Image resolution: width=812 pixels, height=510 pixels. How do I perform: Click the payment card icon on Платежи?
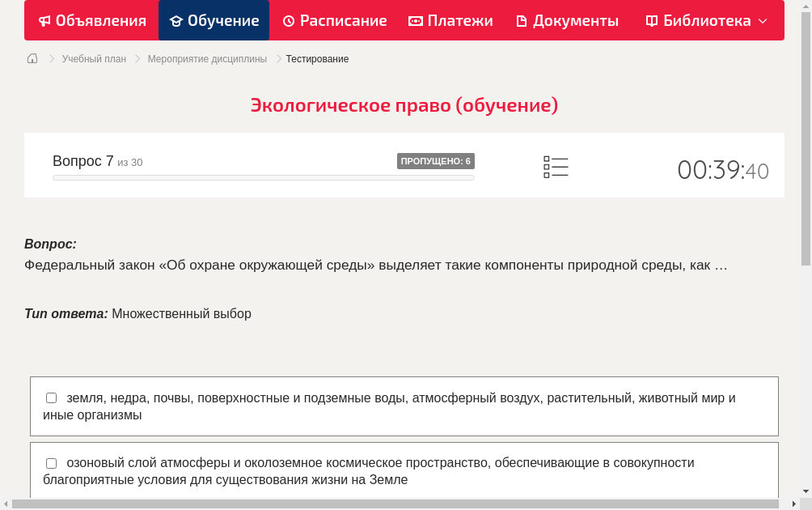(x=416, y=20)
